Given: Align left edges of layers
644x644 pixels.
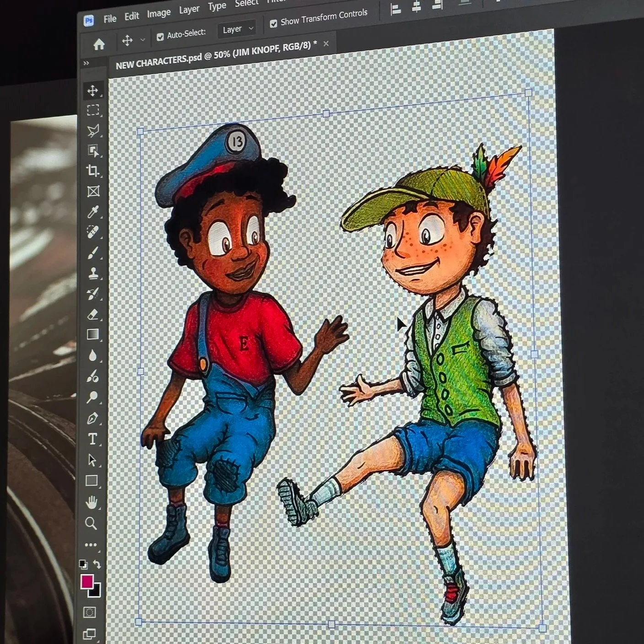Looking at the screenshot, I should [396, 9].
